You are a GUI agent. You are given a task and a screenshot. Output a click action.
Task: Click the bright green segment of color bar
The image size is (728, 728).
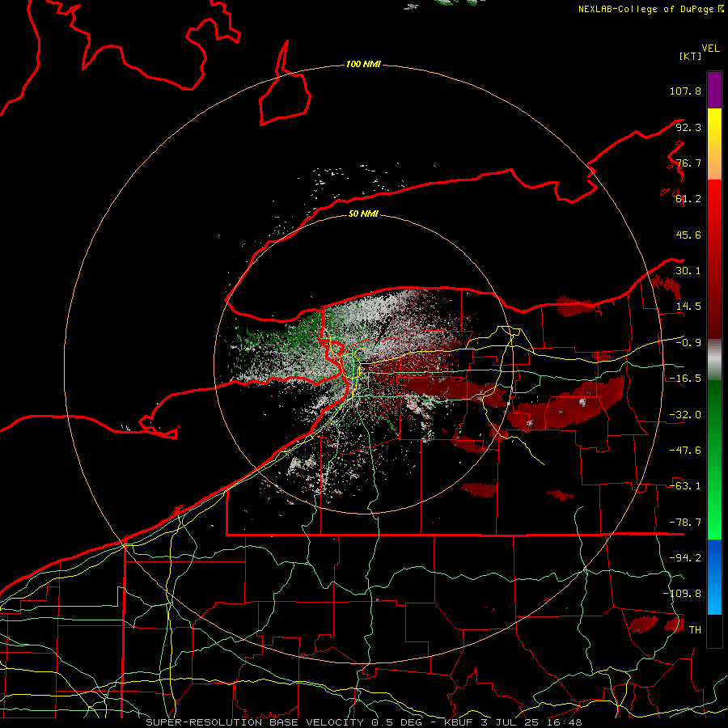[714, 459]
